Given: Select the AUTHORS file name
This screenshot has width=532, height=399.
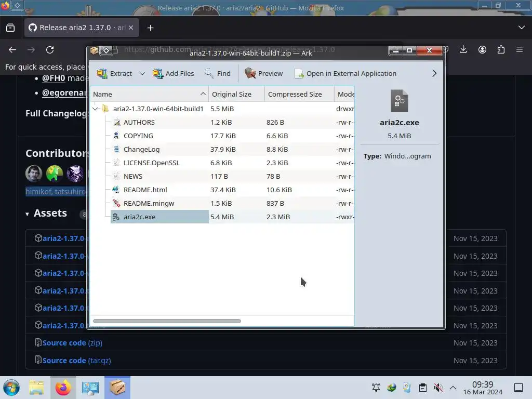Looking at the screenshot, I should tap(139, 123).
